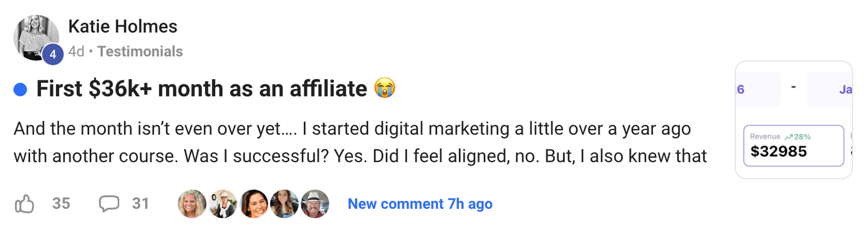Click the blue unread dot indicator
This screenshot has height=232, width=868.
click(x=20, y=89)
